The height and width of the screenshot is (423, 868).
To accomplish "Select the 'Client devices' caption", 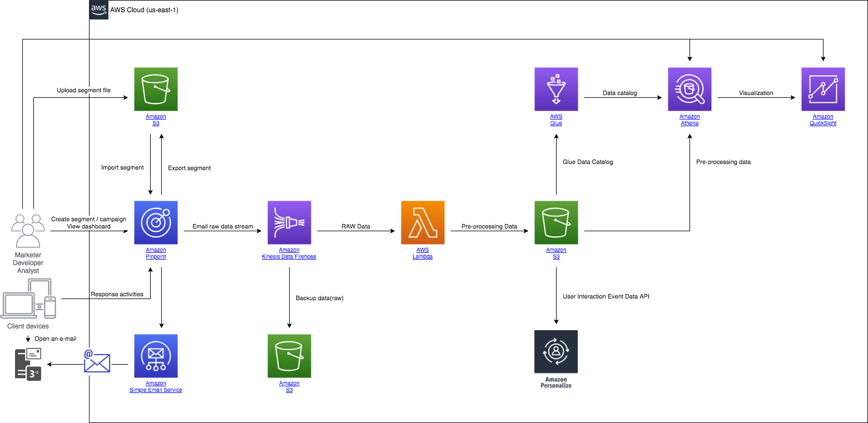I will pos(28,326).
